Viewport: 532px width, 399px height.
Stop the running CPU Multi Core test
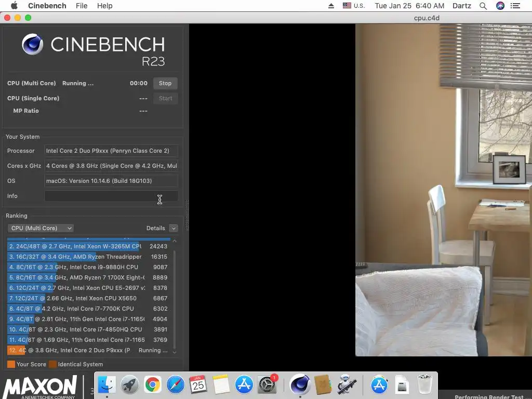[x=165, y=83]
